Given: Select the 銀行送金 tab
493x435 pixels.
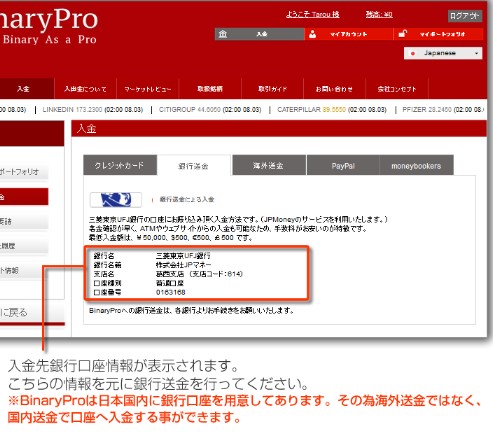Looking at the screenshot, I should click(194, 166).
